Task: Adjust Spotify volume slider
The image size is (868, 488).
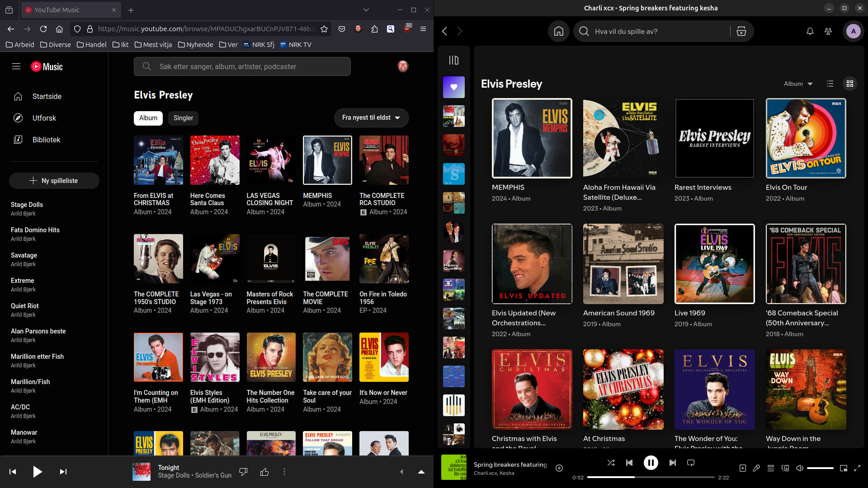Action: click(820, 469)
